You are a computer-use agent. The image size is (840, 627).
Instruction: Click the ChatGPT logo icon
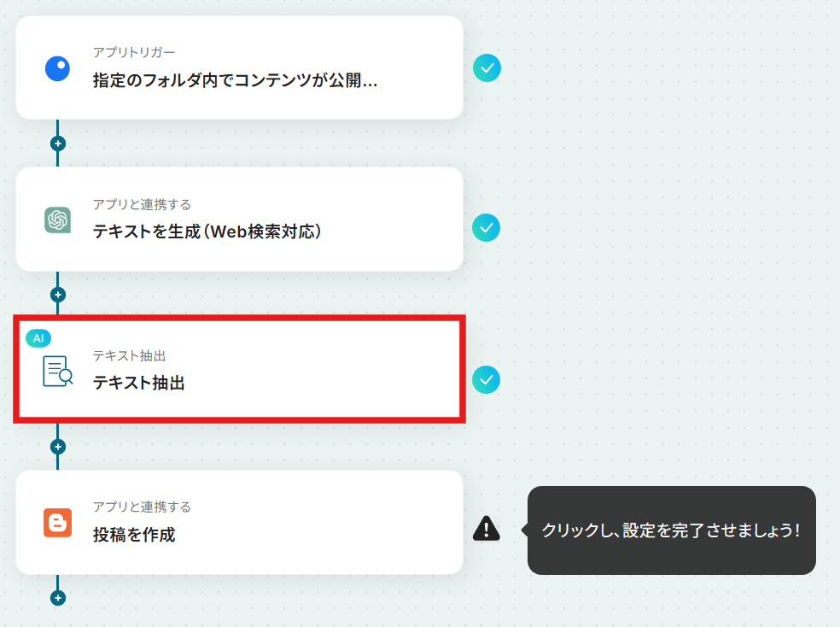pyautogui.click(x=57, y=220)
